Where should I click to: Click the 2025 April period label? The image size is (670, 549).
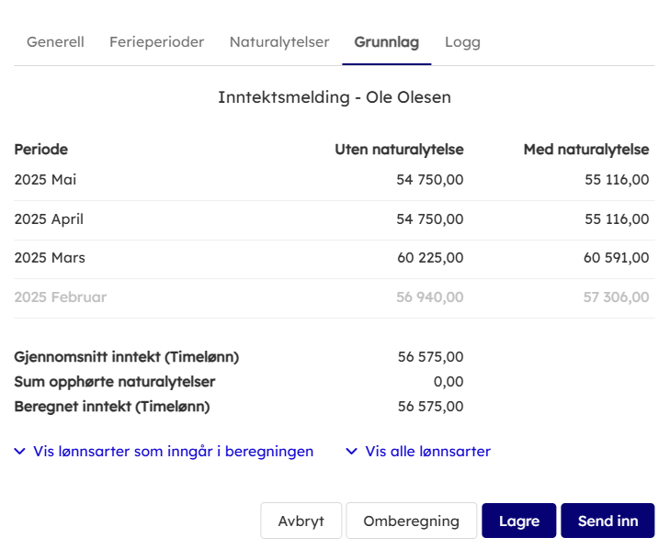coord(48,219)
